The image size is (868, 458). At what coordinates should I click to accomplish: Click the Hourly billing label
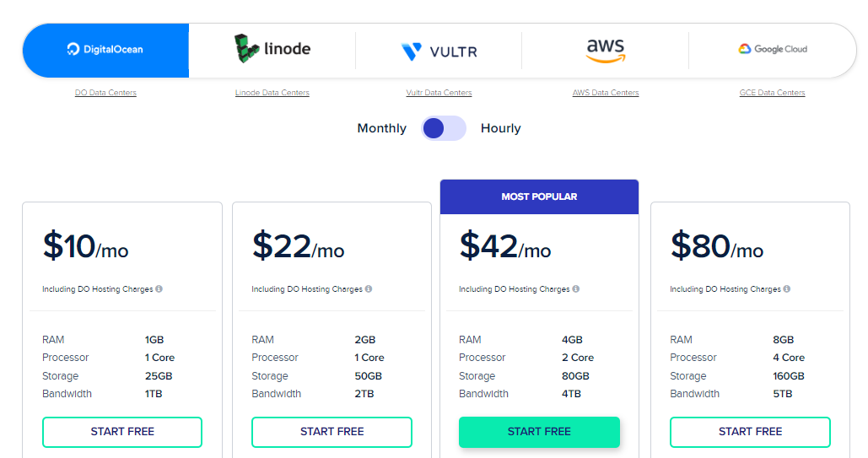[500, 128]
